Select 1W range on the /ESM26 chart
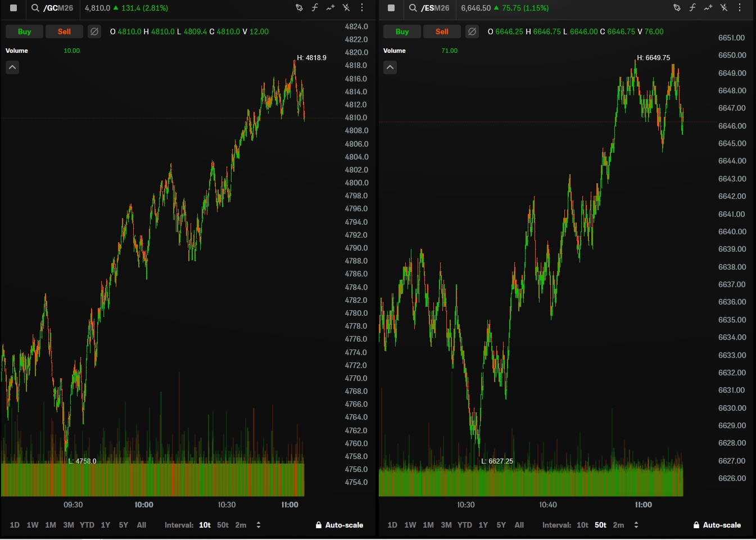Image resolution: width=756 pixels, height=540 pixels. point(410,525)
